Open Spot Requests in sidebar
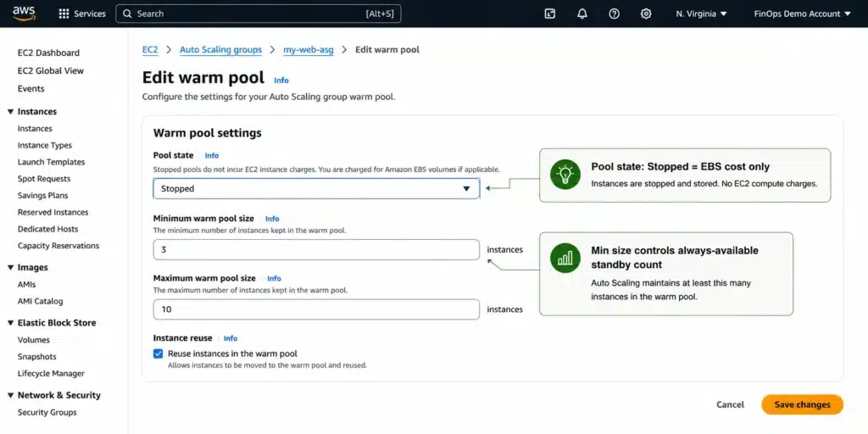The image size is (868, 434). tap(44, 179)
